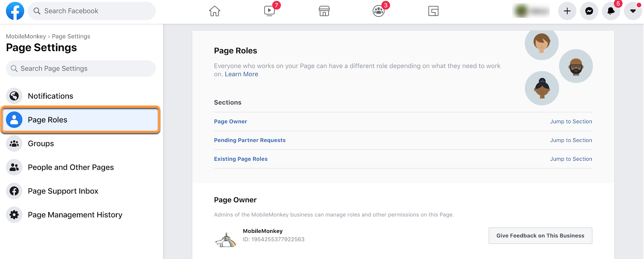This screenshot has height=259, width=644.
Task: Open the notifications bell icon
Action: [611, 11]
